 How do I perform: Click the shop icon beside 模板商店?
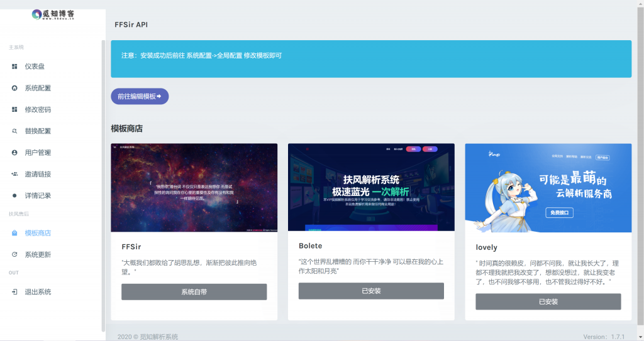click(x=14, y=233)
